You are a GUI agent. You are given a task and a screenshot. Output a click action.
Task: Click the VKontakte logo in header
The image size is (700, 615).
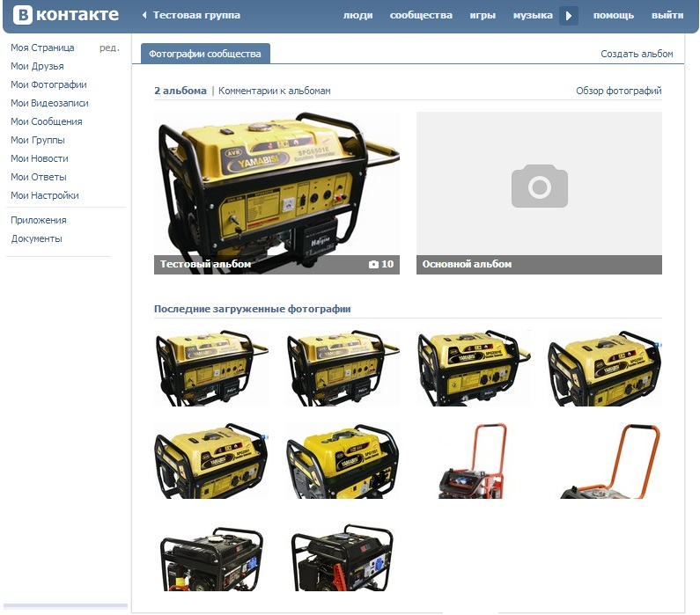point(65,15)
